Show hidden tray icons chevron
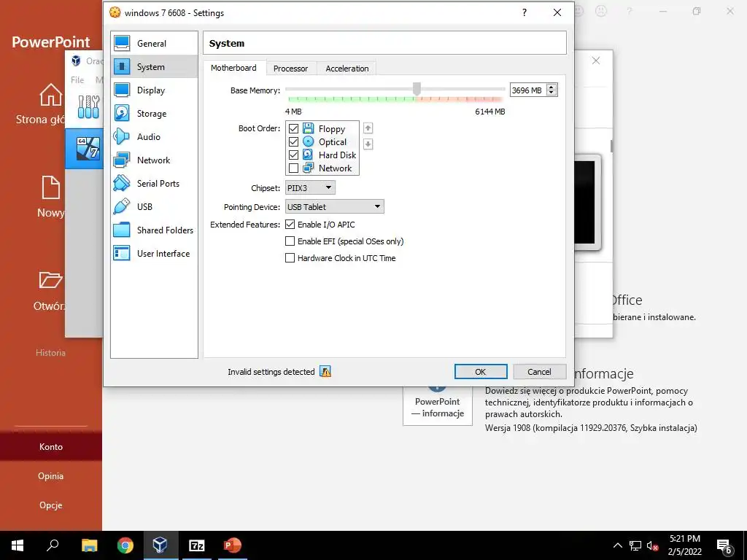Image resolution: width=747 pixels, height=560 pixels. click(617, 545)
